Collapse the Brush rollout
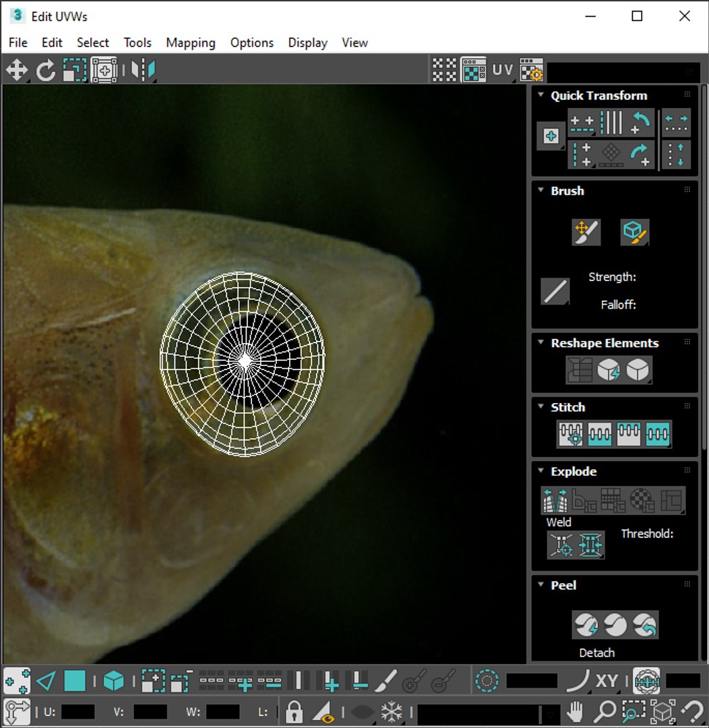This screenshot has width=709, height=728. tap(541, 190)
